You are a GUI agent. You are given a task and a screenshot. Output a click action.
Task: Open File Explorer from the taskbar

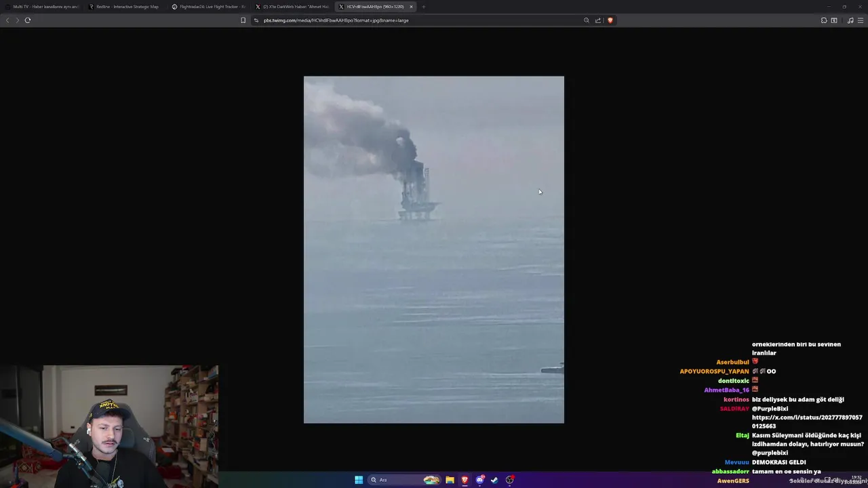450,480
